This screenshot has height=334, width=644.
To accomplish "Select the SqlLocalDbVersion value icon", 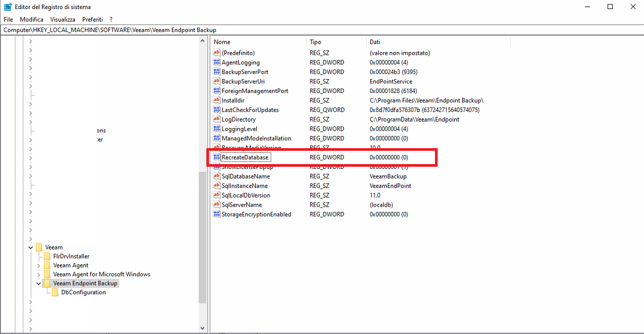I will pos(216,195).
